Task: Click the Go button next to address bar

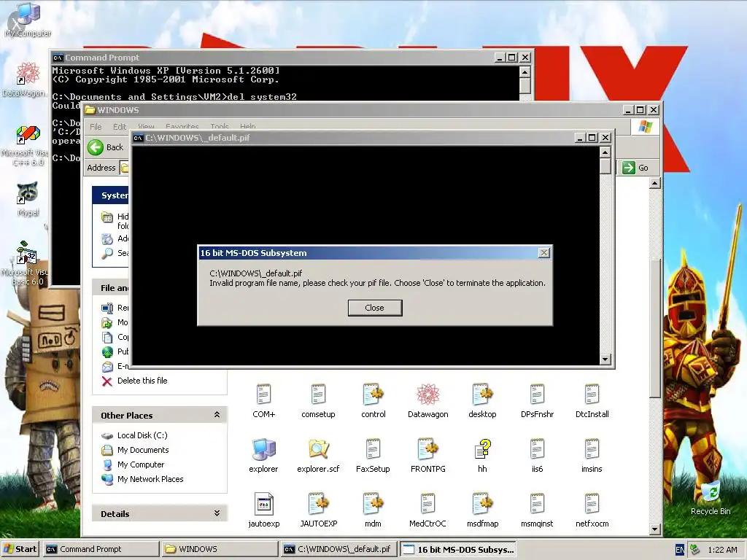Action: [635, 168]
